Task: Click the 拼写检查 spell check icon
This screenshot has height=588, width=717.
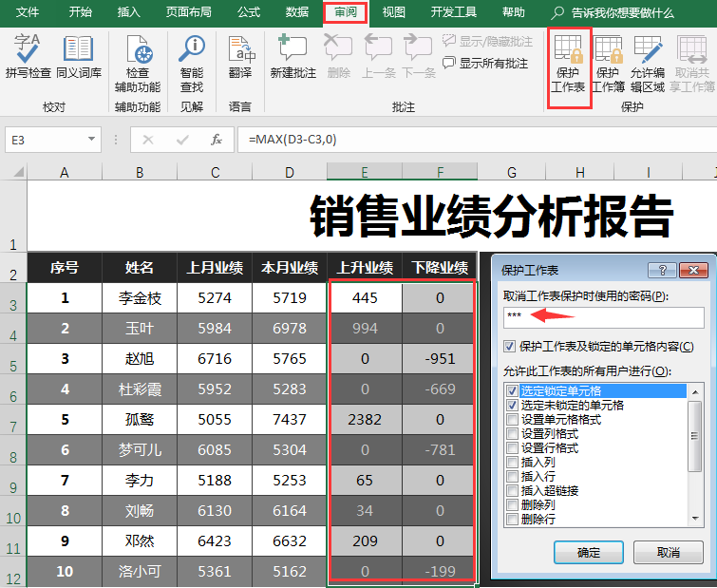Action: click(x=28, y=56)
